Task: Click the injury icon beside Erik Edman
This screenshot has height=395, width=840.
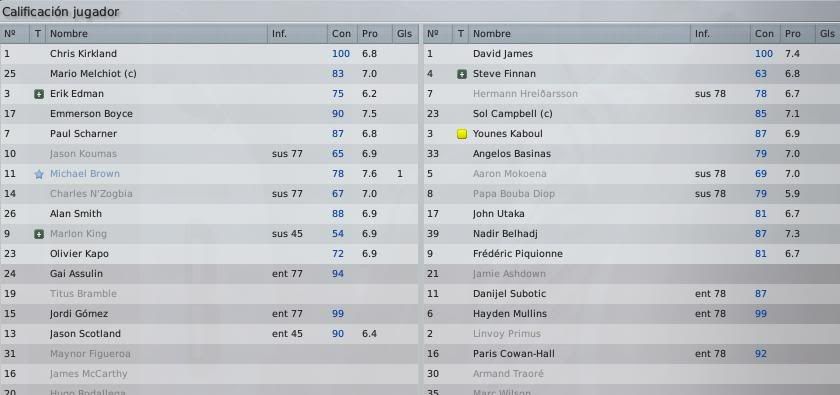Action: (39, 94)
